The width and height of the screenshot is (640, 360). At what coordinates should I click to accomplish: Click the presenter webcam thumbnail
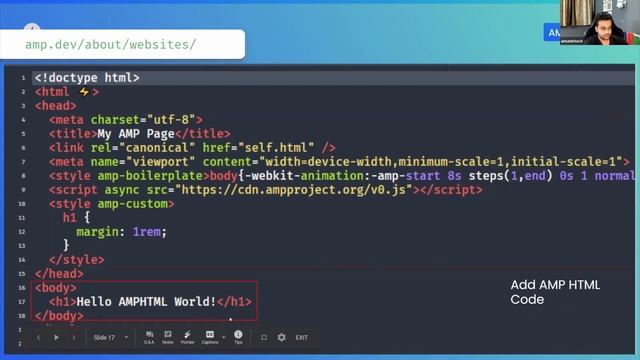pos(600,22)
